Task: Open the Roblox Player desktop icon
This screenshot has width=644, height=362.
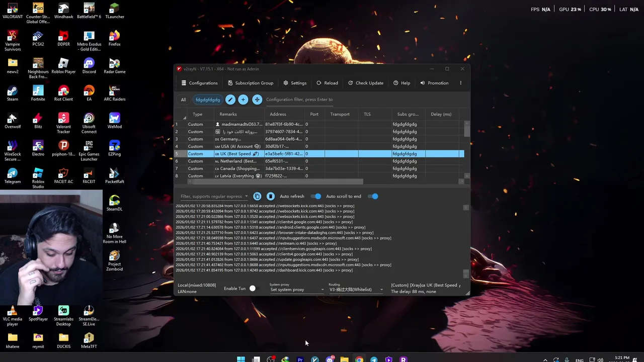Action: pos(63,66)
